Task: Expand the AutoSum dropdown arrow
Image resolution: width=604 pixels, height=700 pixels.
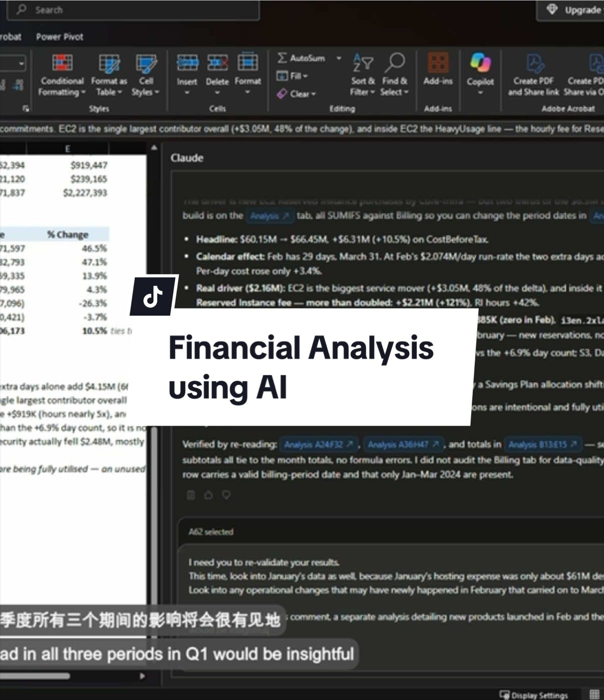Action: (339, 58)
